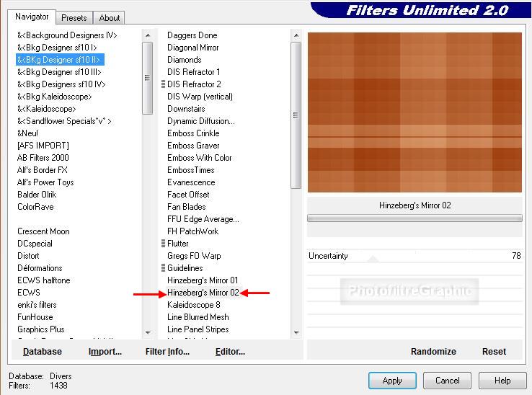Choose Kaleidoscope 8 in the filter list
Viewport: 532px width, 395px height.
click(x=193, y=305)
